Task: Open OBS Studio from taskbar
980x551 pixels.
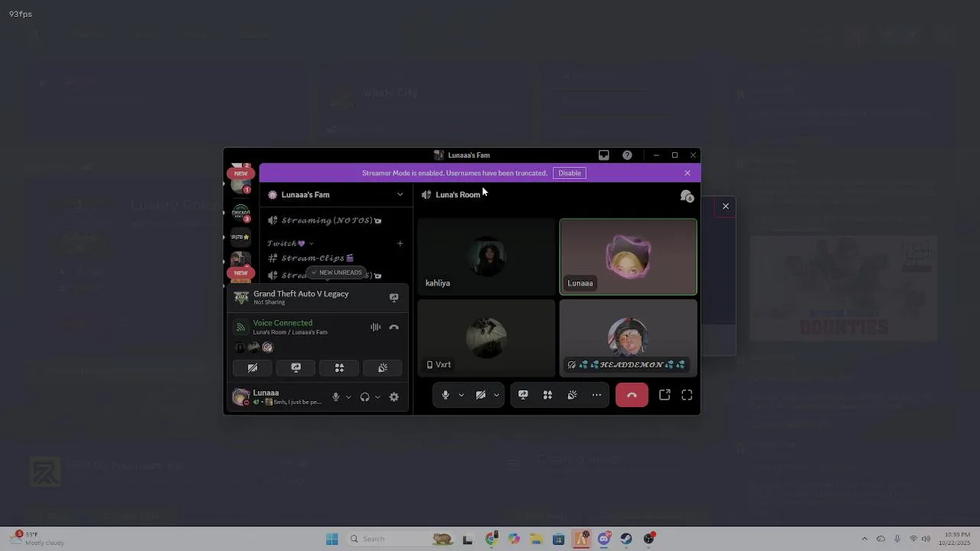Action: 649,539
